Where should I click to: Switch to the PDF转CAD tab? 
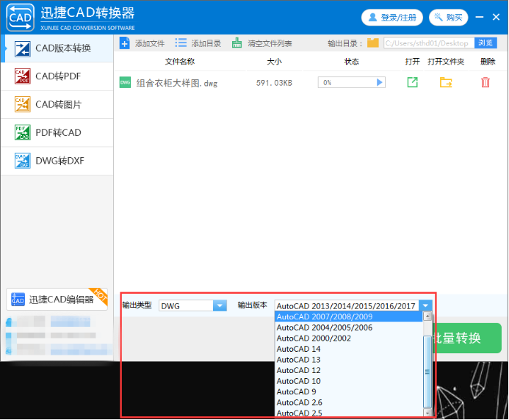pyautogui.click(x=57, y=133)
